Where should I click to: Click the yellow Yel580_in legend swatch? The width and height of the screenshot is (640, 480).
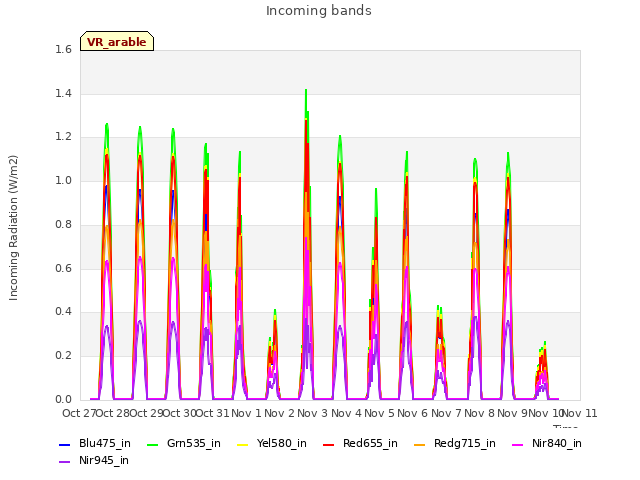242,444
